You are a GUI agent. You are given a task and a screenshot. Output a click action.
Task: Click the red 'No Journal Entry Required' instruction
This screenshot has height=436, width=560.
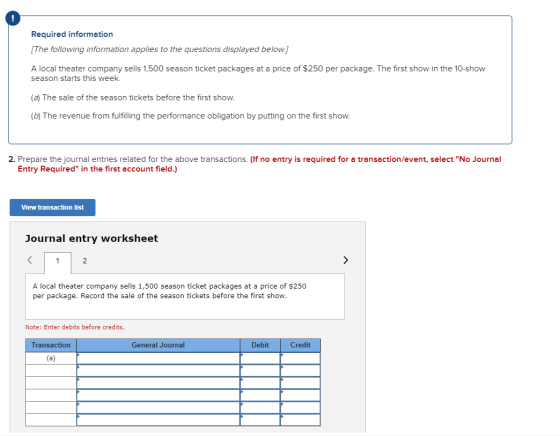259,164
